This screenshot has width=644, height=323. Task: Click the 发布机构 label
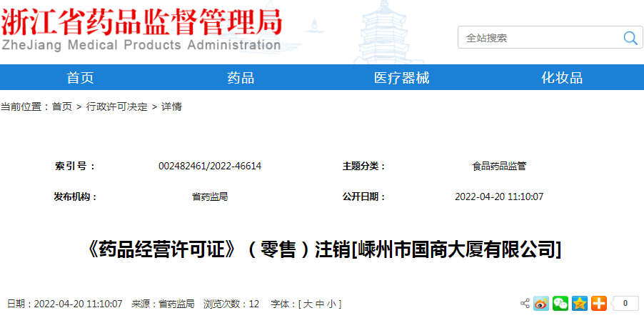click(76, 197)
